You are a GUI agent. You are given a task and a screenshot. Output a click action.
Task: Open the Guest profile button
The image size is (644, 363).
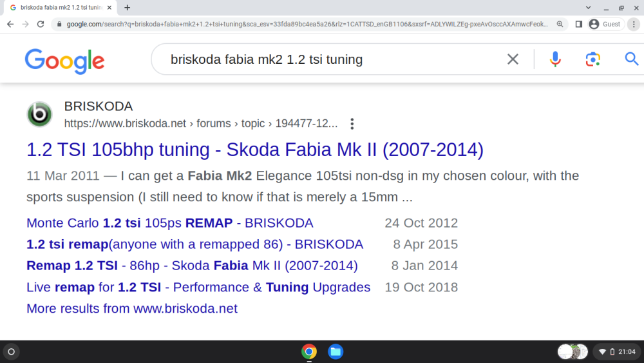click(605, 25)
